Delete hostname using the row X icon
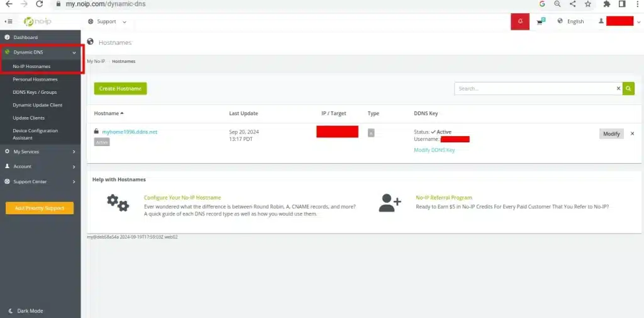The image size is (644, 318). 632,133
